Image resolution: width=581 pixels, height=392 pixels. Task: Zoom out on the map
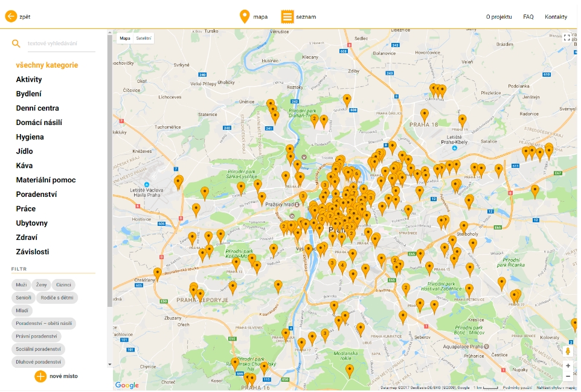pyautogui.click(x=568, y=376)
